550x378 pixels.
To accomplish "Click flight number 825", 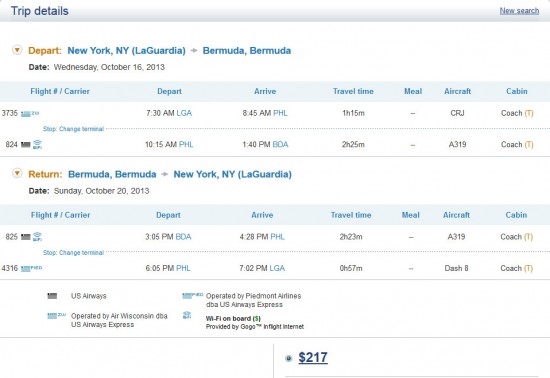I will tap(12, 237).
